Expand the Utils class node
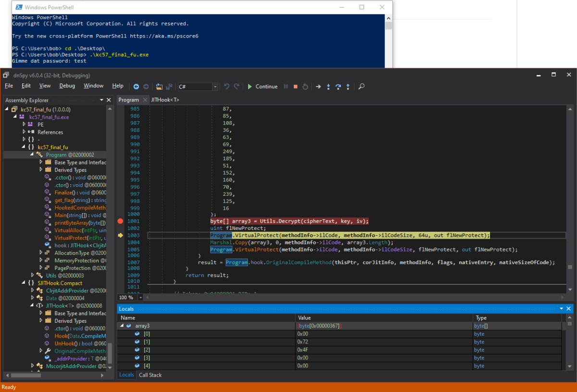 point(33,276)
